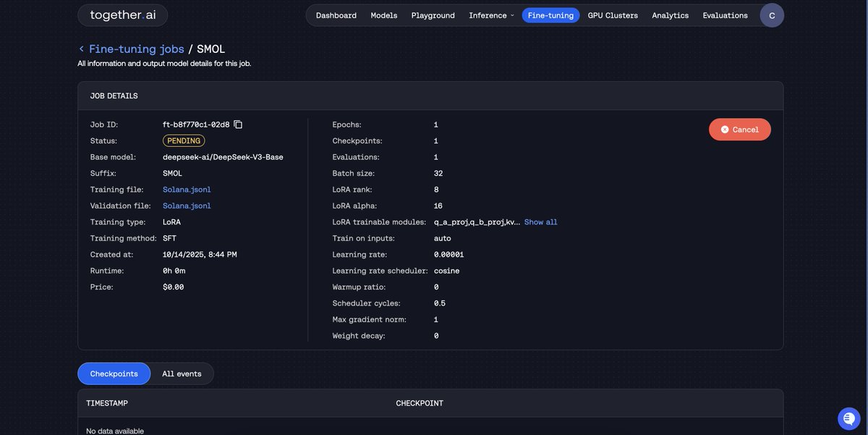The image size is (868, 435).
Task: Click the Runtime value 0h 0m
Action: [x=174, y=271]
